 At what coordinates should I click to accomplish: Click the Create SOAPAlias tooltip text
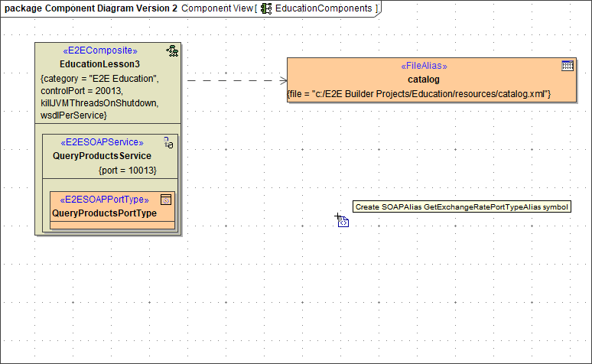coord(462,207)
